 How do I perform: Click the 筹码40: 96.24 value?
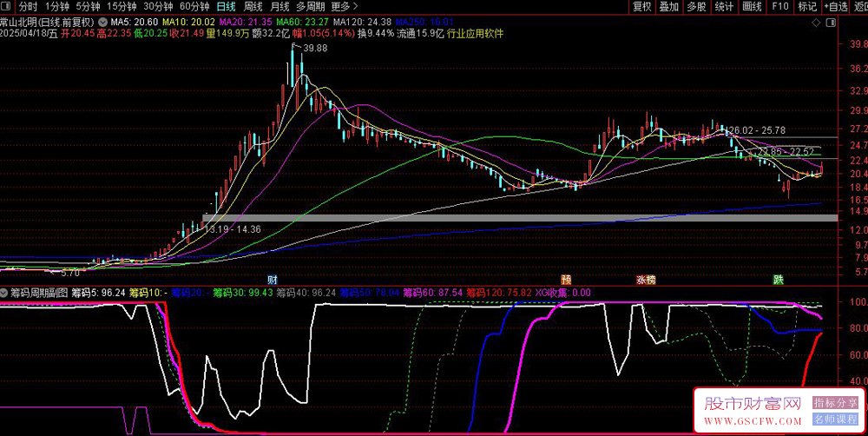tap(306, 294)
